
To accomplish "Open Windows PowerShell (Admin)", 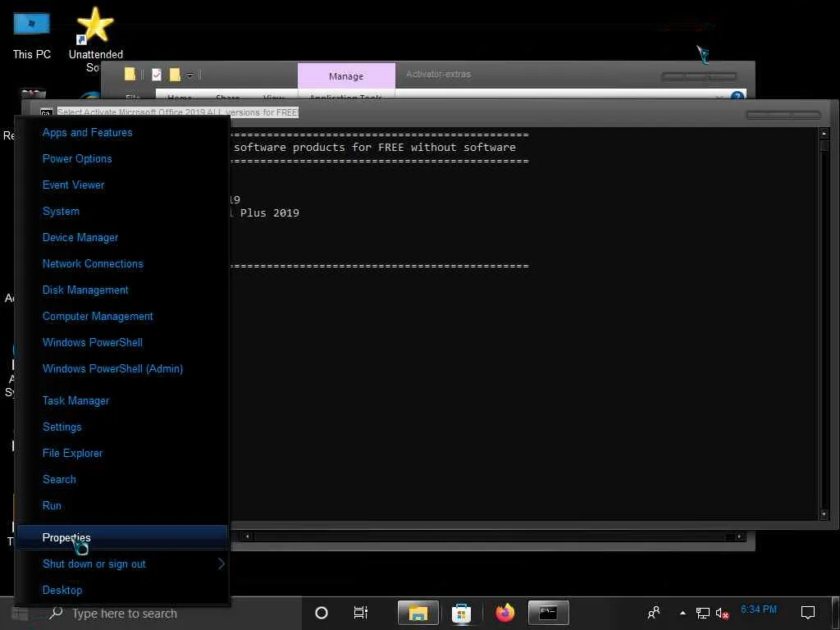I will (x=112, y=368).
